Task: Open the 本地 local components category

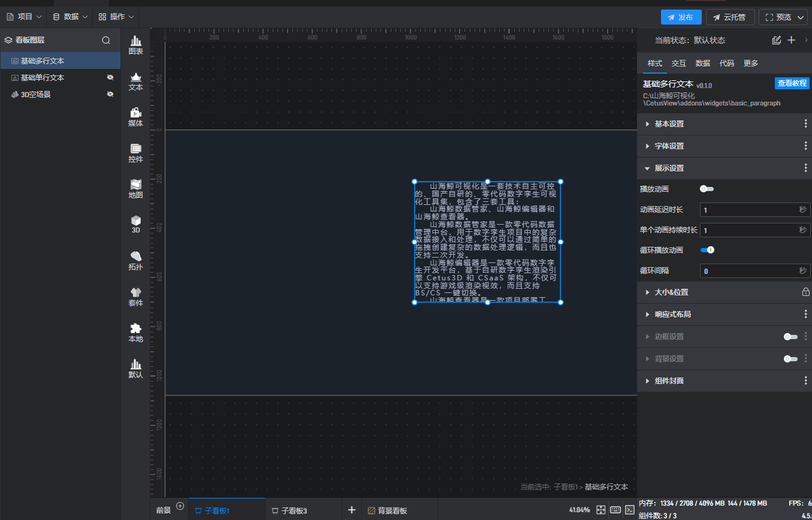Action: point(136,333)
